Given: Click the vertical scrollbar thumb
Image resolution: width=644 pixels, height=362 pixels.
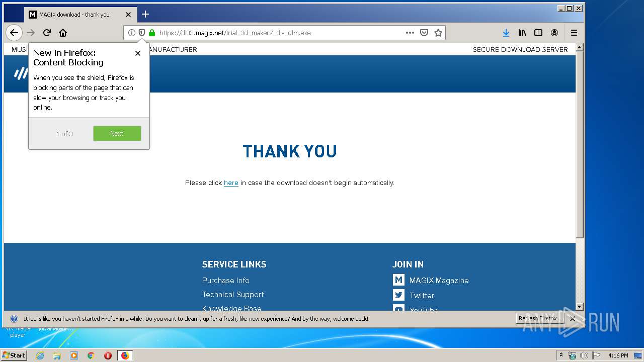Looking at the screenshot, I should click(579, 145).
